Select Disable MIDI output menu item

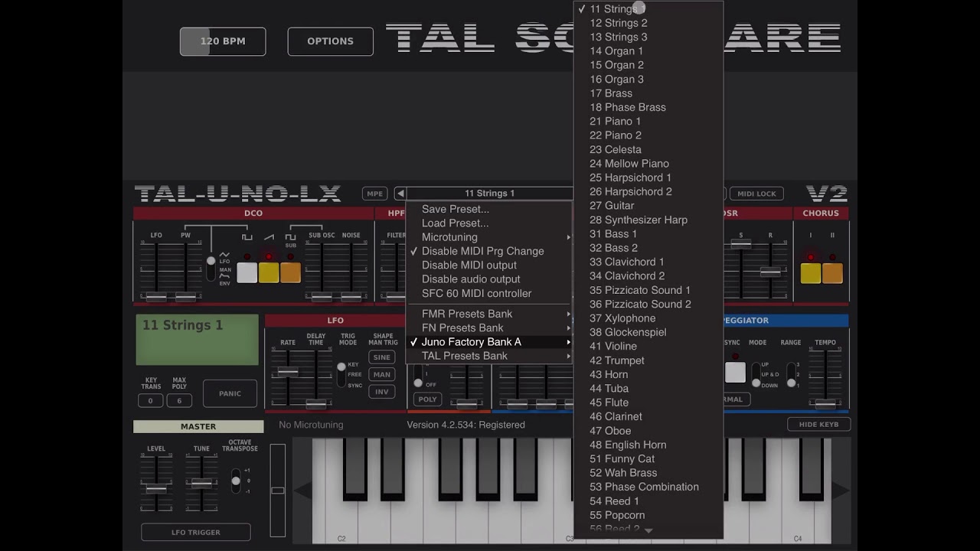(x=488, y=265)
